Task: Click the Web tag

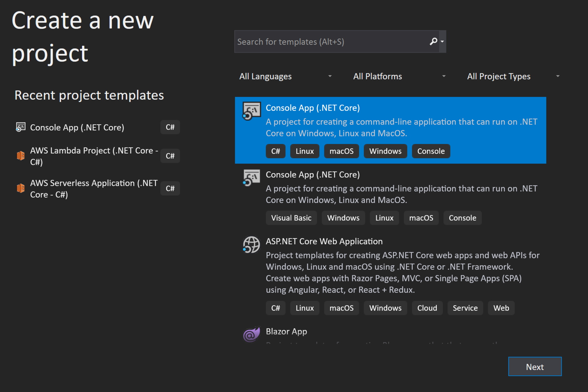Action: coord(501,308)
